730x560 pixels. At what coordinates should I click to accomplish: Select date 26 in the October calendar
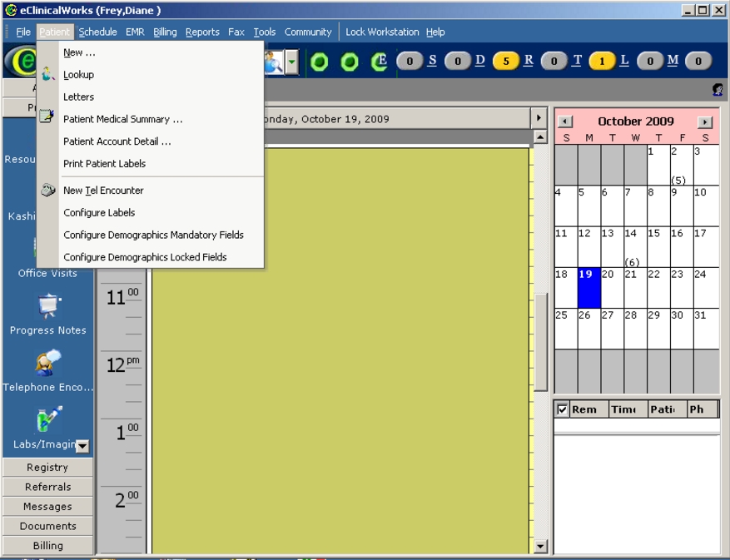coord(589,329)
